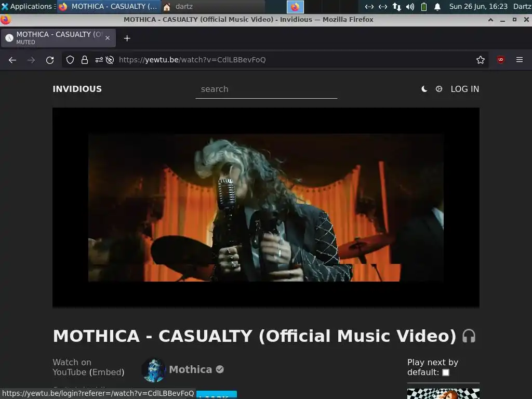Focus the Invidious search field

point(267,89)
